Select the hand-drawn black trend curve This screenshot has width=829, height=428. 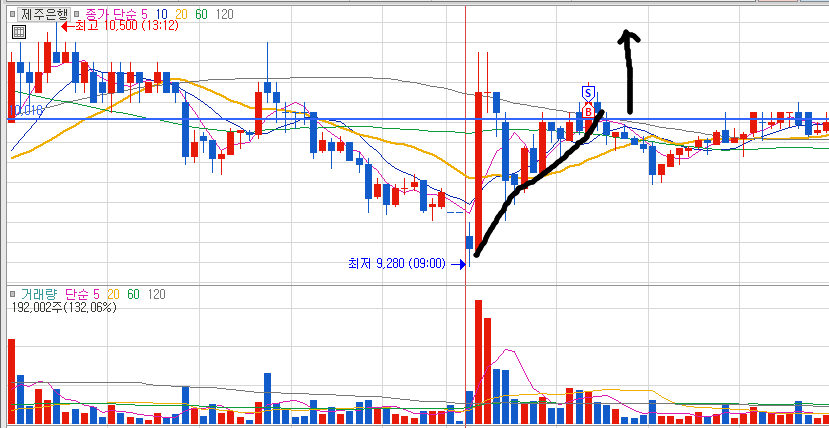click(538, 183)
